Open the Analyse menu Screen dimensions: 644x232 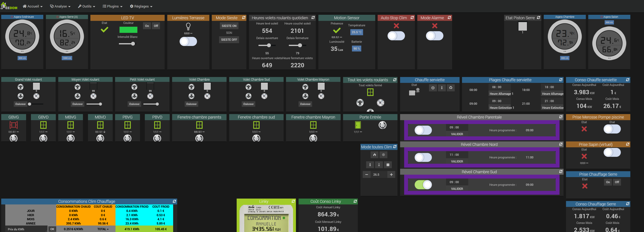[x=60, y=6]
